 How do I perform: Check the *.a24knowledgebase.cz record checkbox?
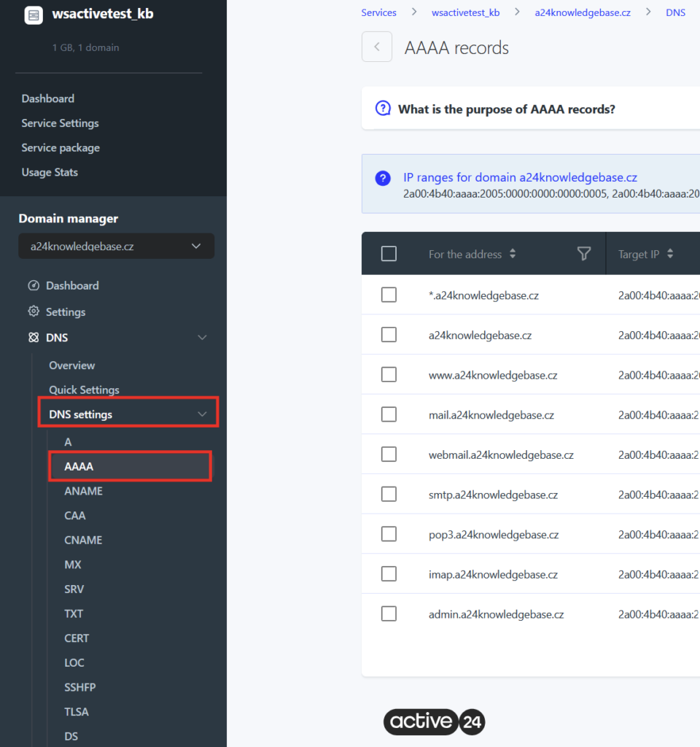(389, 295)
